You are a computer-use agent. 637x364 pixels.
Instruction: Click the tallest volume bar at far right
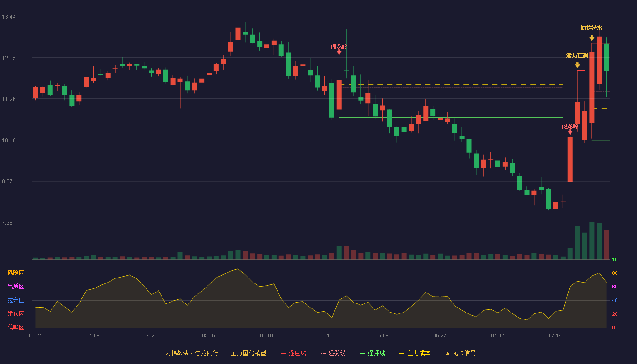click(x=592, y=241)
